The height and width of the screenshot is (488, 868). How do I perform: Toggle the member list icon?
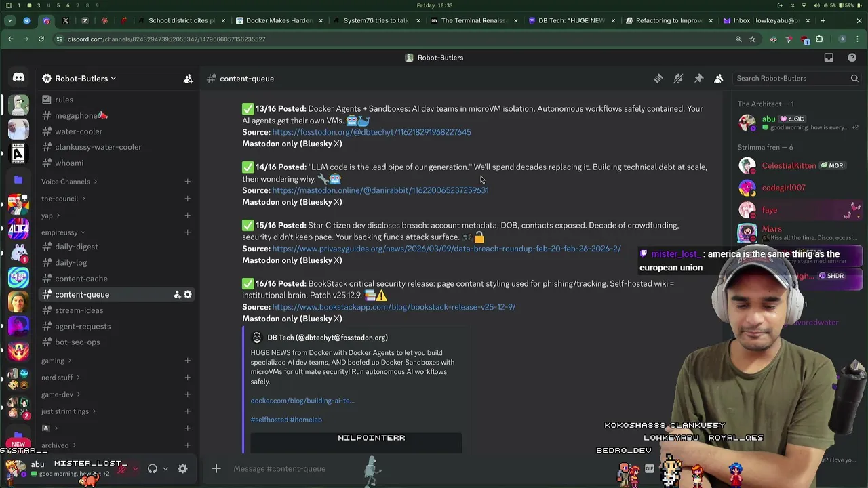(719, 79)
